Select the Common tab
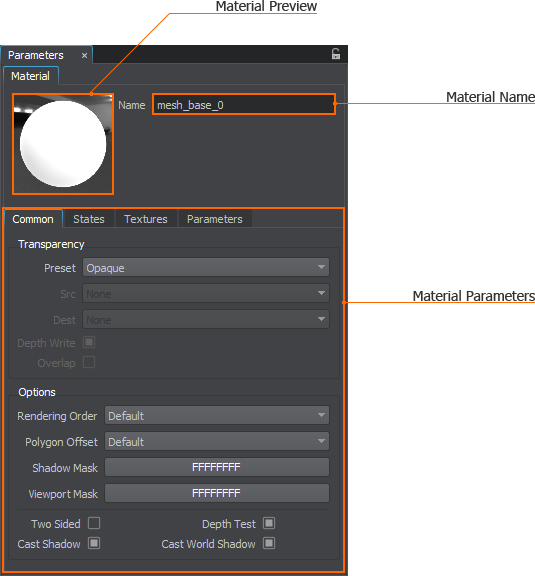This screenshot has width=535, height=576. click(33, 219)
